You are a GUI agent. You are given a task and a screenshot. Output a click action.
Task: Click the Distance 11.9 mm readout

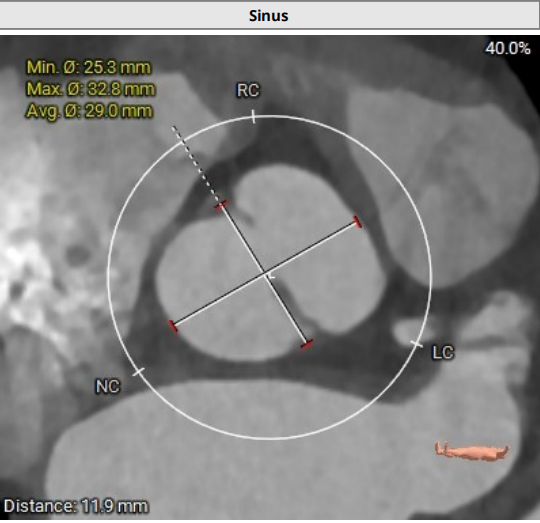coord(76,506)
